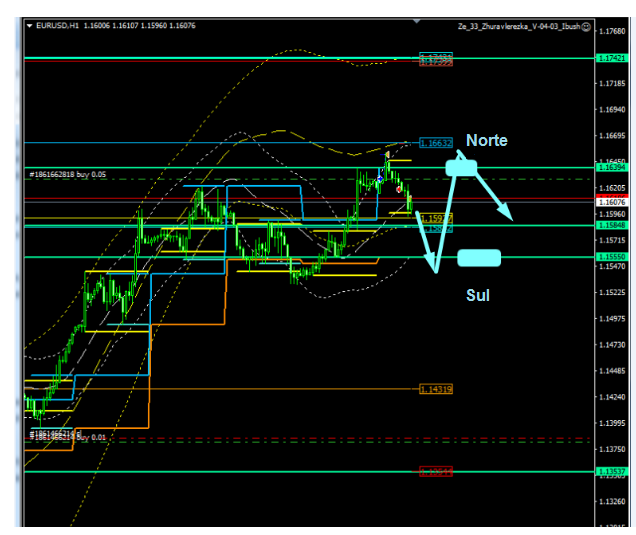Select the cyan rectangle above Sul label
The image size is (636, 535).
point(478,258)
